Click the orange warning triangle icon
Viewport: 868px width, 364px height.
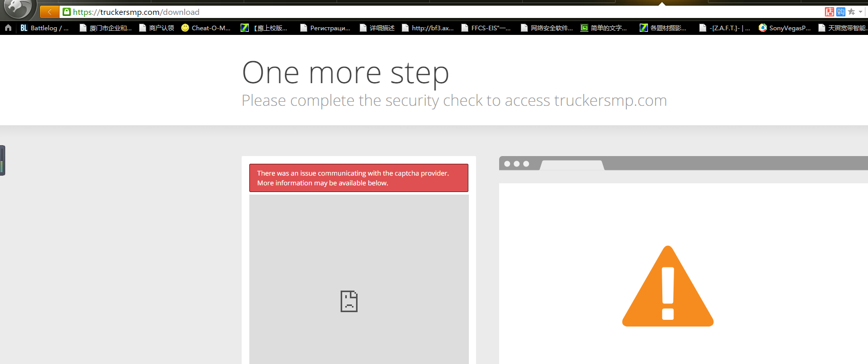668,286
